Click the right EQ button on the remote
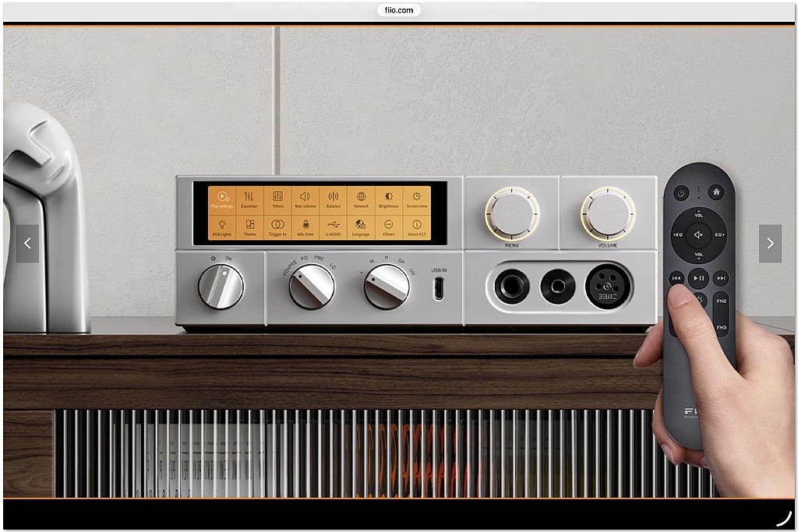The width and height of the screenshot is (798, 532). tap(719, 234)
